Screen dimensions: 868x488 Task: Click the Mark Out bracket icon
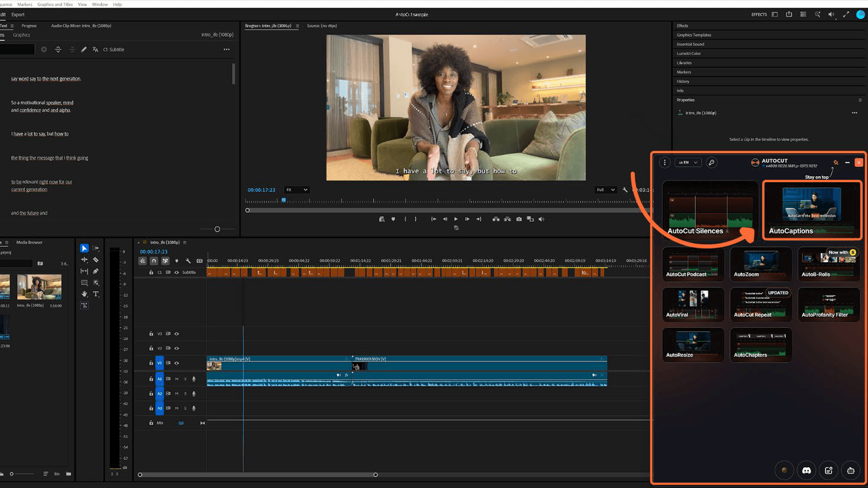415,219
